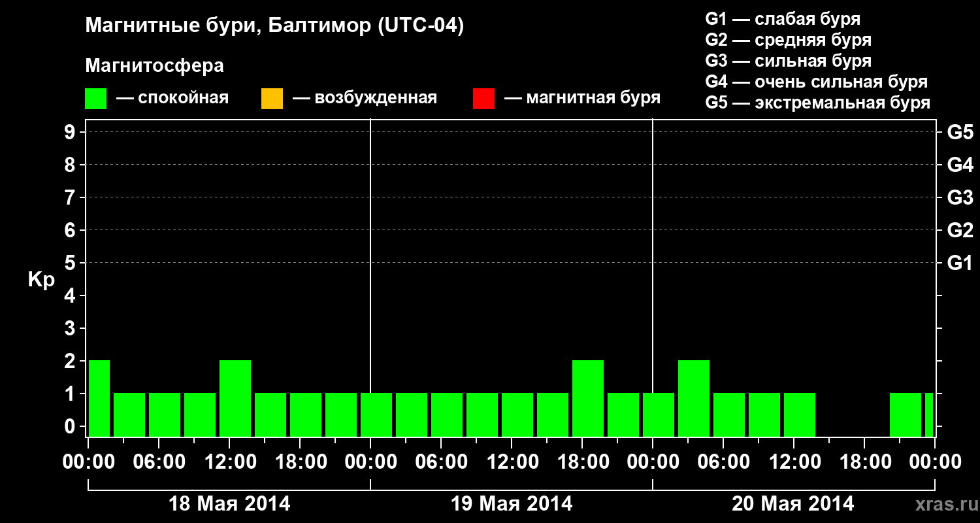
Task: Click the G4 label on right axis
Action: coord(960,165)
